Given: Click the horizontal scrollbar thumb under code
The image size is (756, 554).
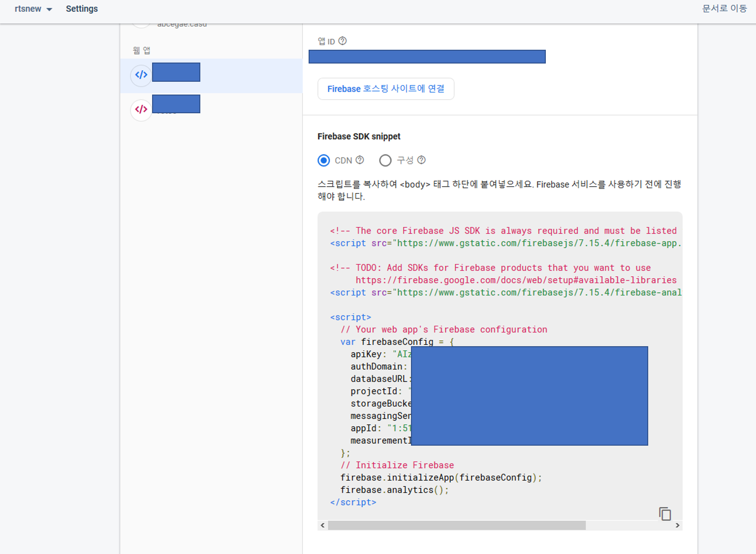Looking at the screenshot, I should tap(457, 525).
